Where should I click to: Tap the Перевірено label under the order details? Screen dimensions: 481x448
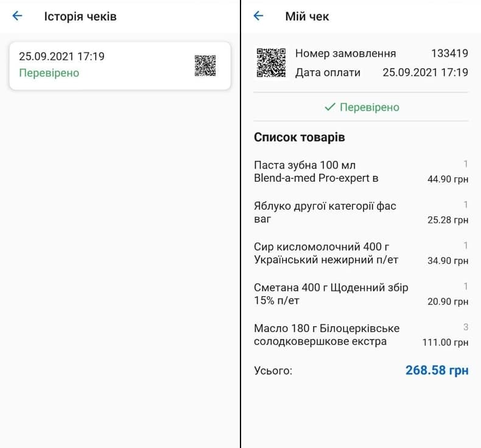tap(369, 107)
